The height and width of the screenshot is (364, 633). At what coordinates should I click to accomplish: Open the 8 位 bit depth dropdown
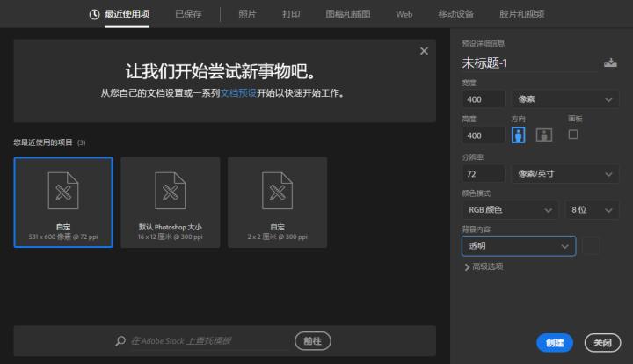tap(592, 210)
